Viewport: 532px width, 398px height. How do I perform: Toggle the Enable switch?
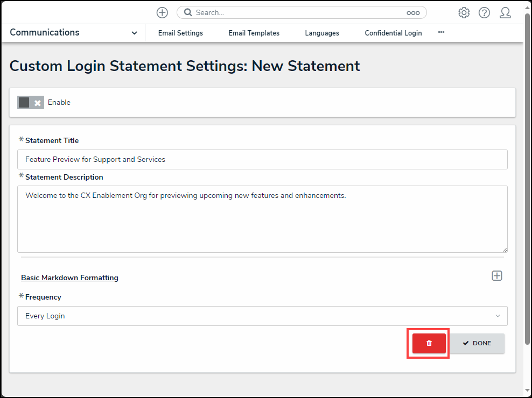point(31,102)
